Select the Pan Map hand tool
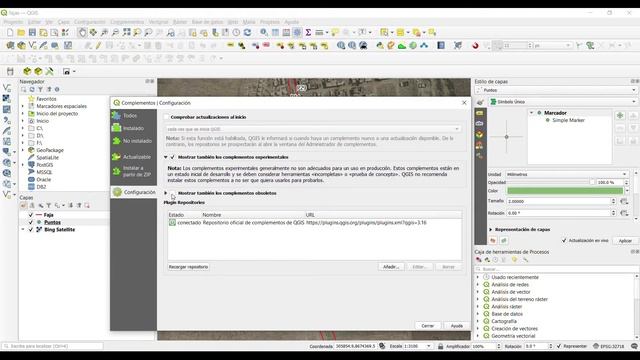 tap(82, 32)
